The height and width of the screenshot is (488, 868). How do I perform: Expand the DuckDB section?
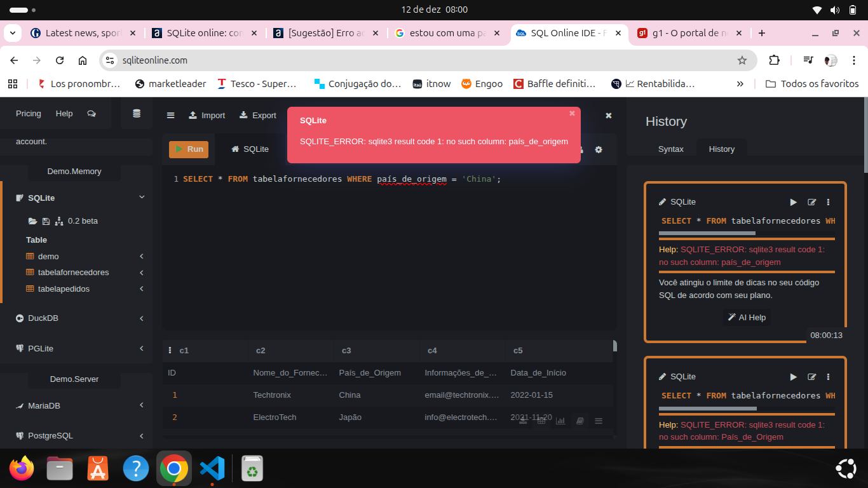click(x=142, y=318)
